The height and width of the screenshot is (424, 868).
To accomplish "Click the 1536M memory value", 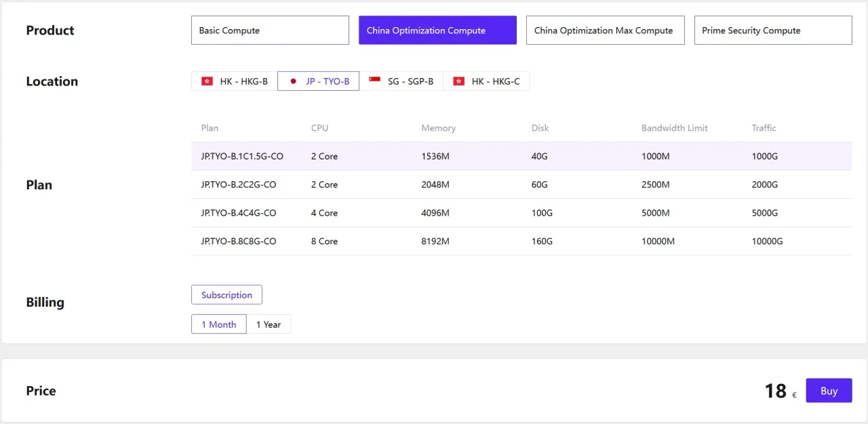I will [435, 156].
